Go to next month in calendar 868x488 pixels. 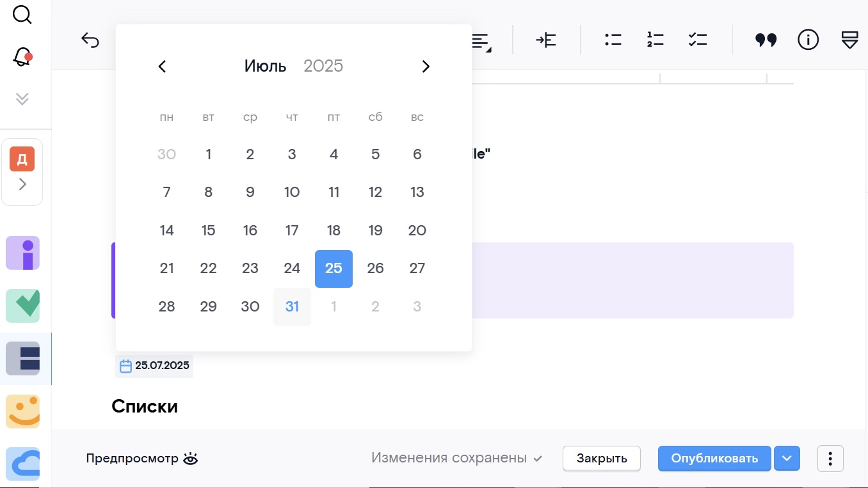click(426, 67)
